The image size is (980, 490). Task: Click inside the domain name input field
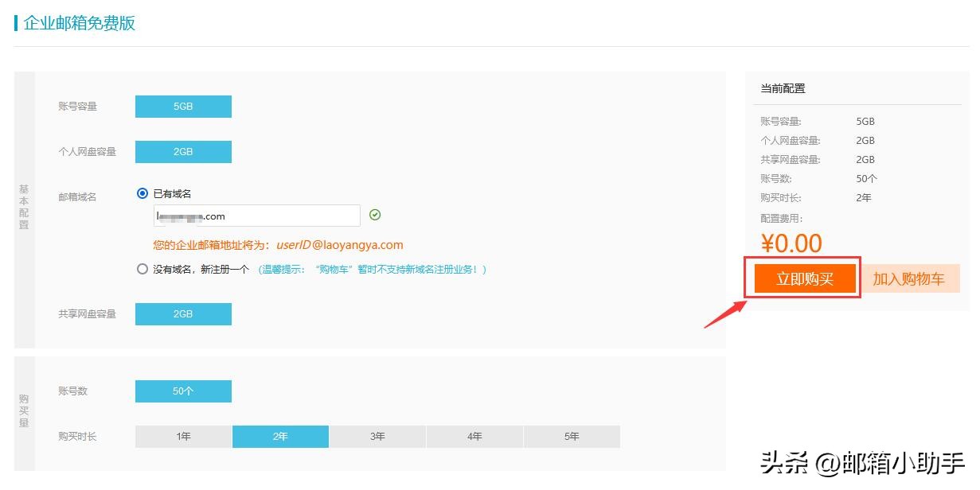point(255,215)
